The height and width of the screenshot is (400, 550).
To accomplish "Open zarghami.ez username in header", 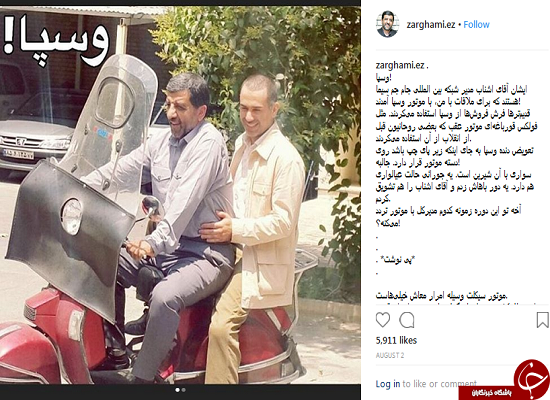I will [x=431, y=25].
